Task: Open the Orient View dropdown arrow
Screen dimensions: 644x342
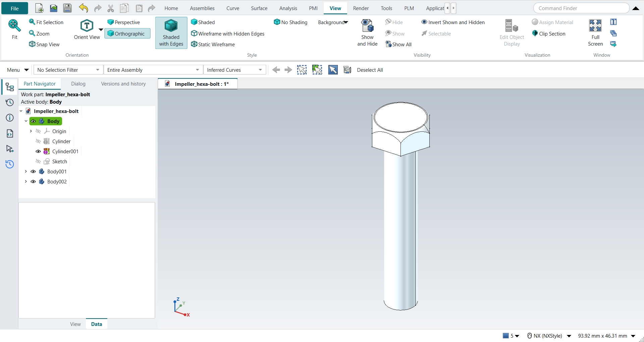Action: (x=101, y=30)
